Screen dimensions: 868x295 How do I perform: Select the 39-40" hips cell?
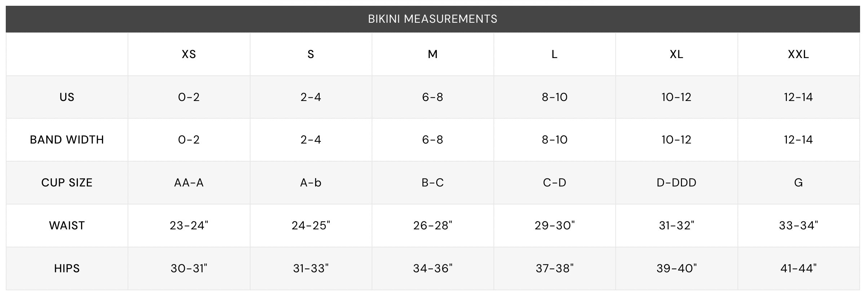pos(677,268)
